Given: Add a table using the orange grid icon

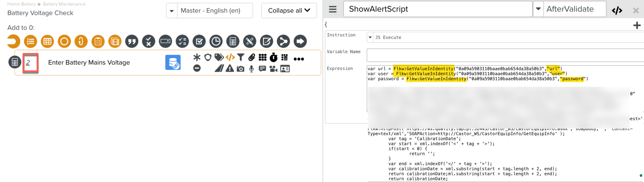Looking at the screenshot, I should (x=47, y=41).
